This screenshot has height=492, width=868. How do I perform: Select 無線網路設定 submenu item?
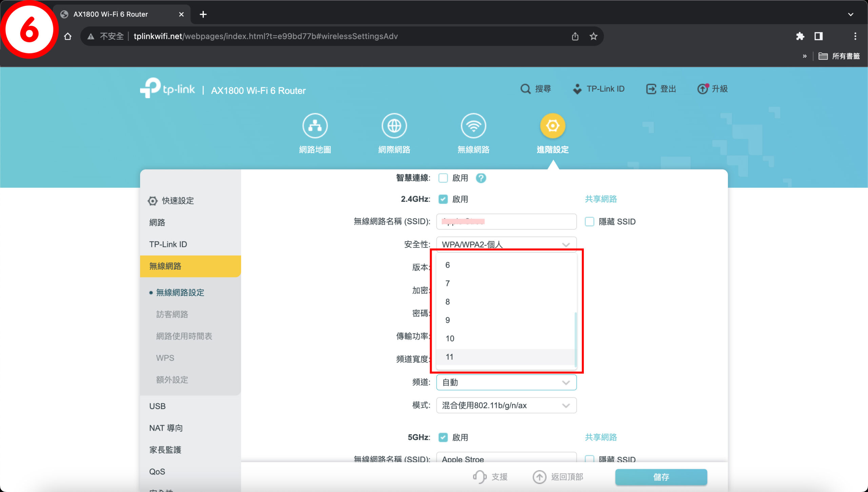pos(180,293)
